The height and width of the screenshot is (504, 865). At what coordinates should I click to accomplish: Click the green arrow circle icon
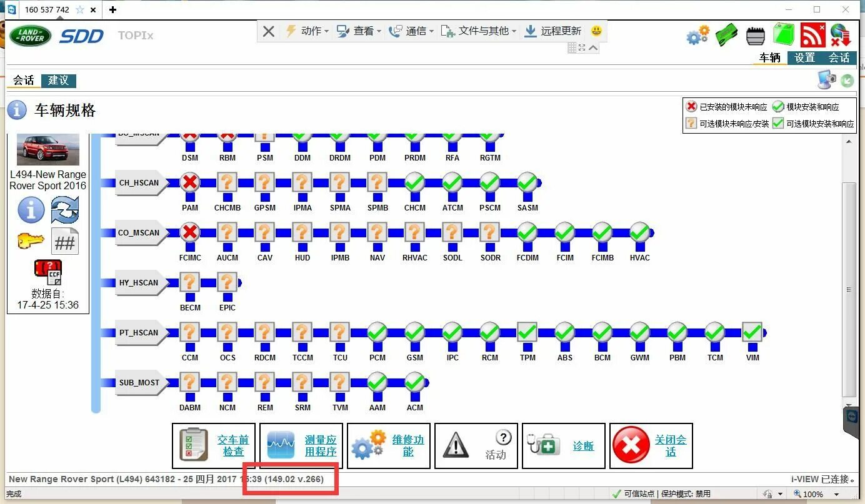(x=847, y=81)
